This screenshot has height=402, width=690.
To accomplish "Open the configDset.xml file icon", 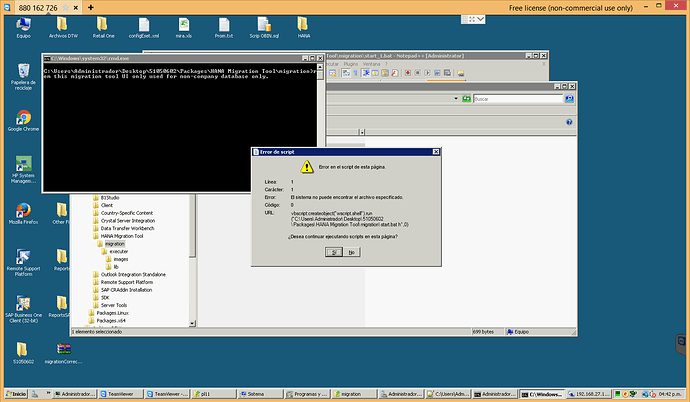I will coord(144,27).
